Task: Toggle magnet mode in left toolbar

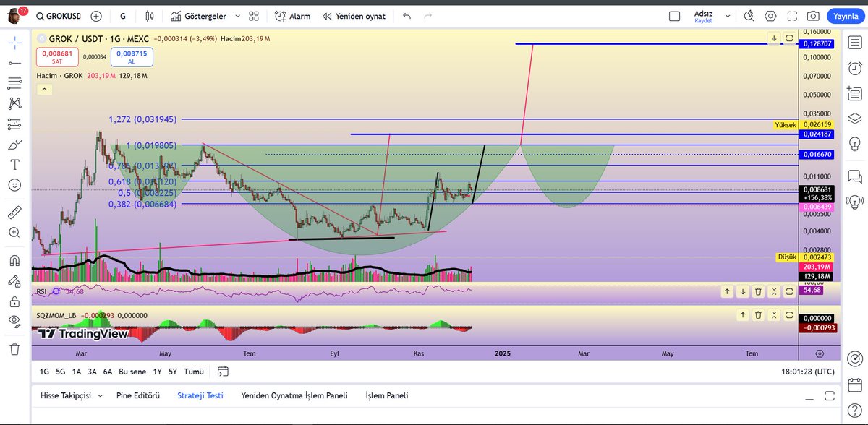Action: click(x=14, y=260)
